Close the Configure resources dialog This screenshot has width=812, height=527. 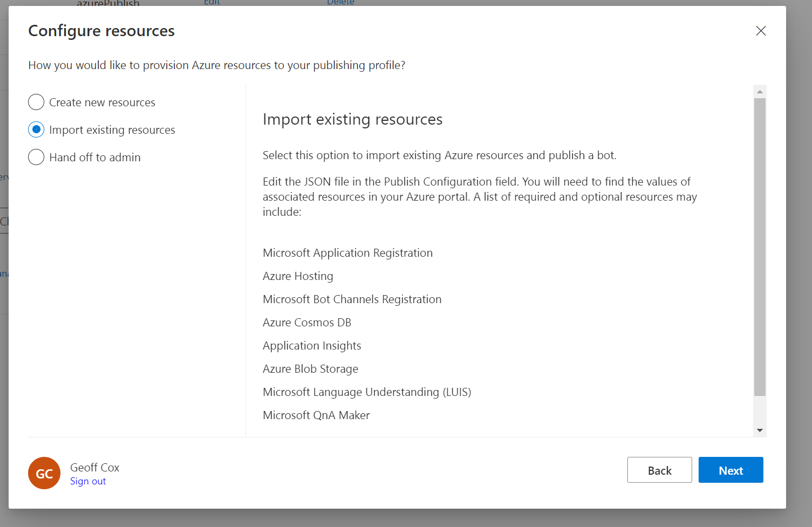click(761, 31)
